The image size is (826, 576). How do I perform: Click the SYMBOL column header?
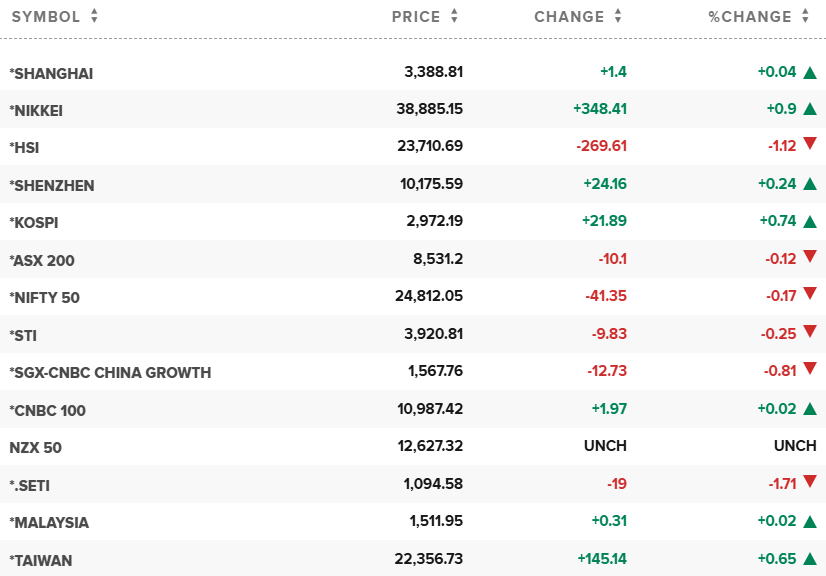click(45, 16)
